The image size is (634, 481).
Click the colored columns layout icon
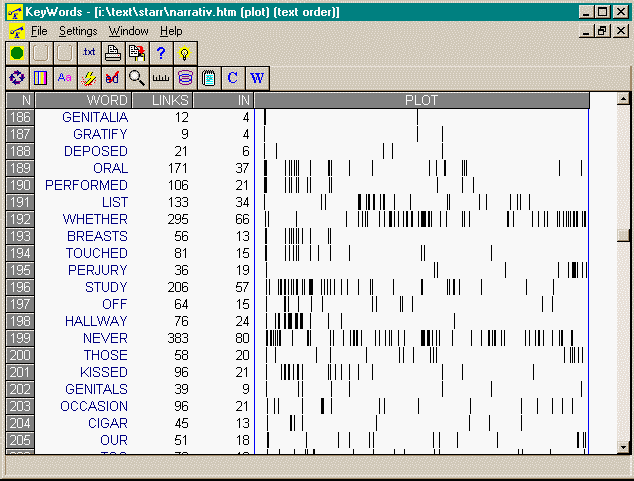[x=41, y=77]
